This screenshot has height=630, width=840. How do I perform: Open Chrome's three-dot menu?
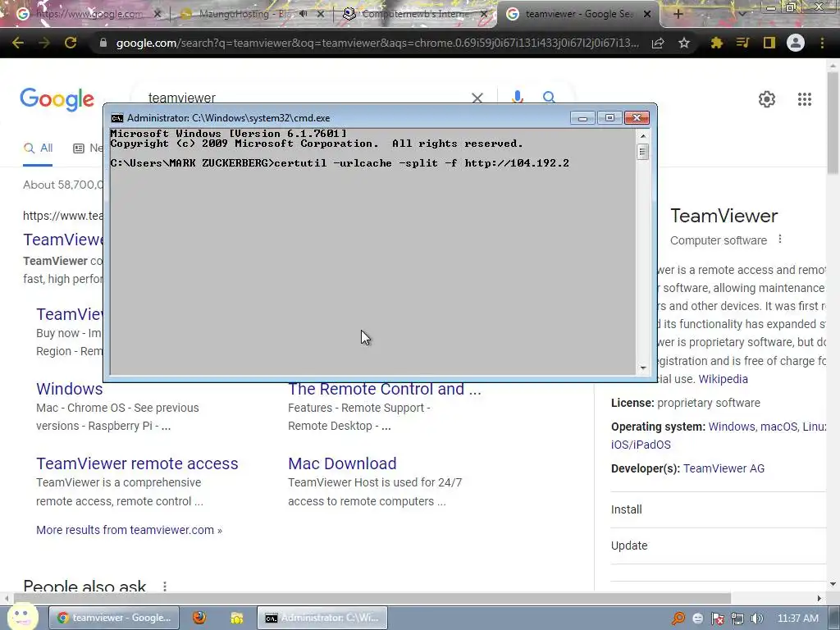click(822, 43)
